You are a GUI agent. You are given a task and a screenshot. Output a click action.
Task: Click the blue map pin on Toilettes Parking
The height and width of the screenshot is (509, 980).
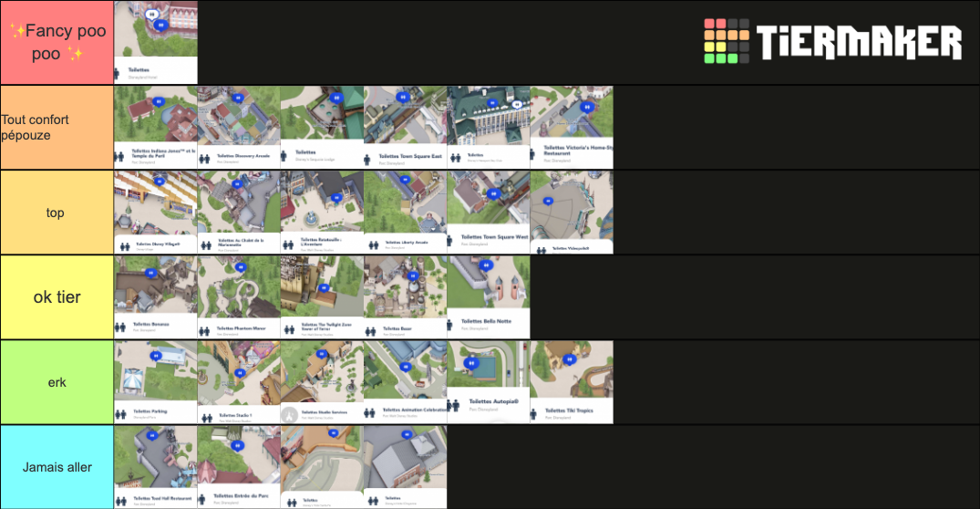[x=156, y=357]
